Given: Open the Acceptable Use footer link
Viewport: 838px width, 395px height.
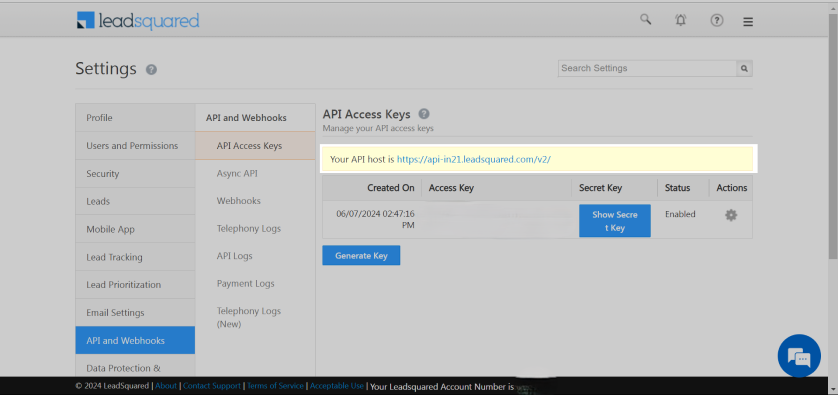Looking at the screenshot, I should [337, 386].
